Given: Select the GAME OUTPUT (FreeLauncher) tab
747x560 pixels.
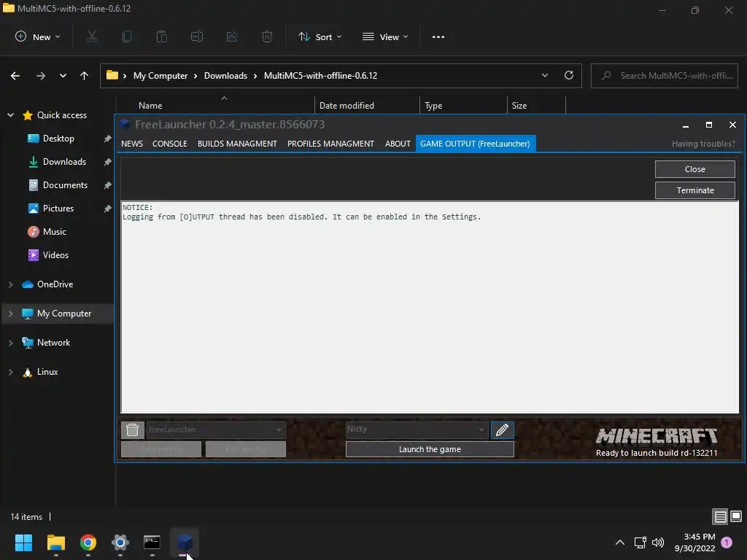Looking at the screenshot, I should coord(476,144).
